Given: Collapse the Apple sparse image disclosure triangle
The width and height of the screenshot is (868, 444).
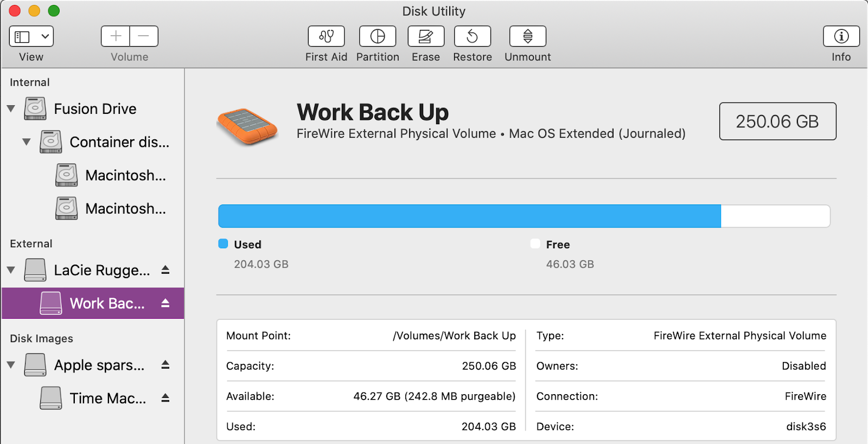Looking at the screenshot, I should 11,365.
